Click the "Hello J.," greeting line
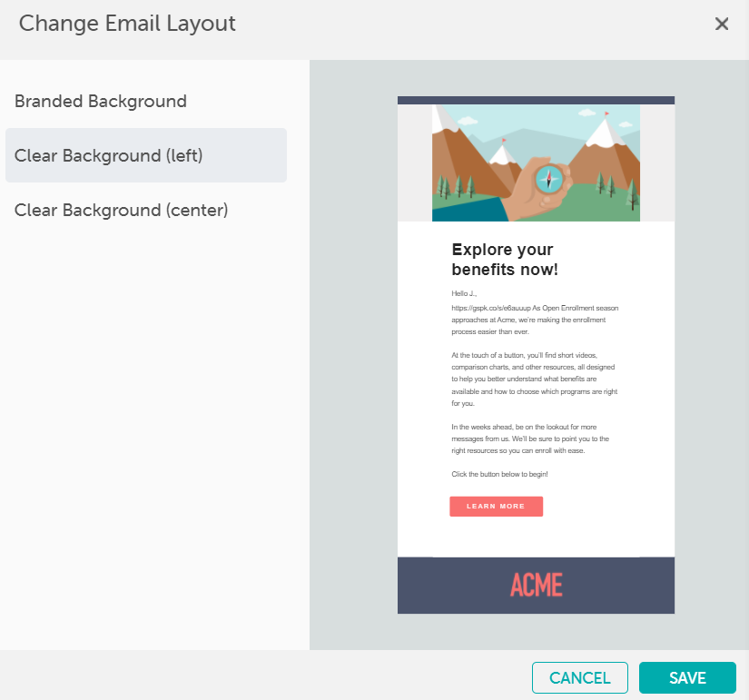 [464, 293]
